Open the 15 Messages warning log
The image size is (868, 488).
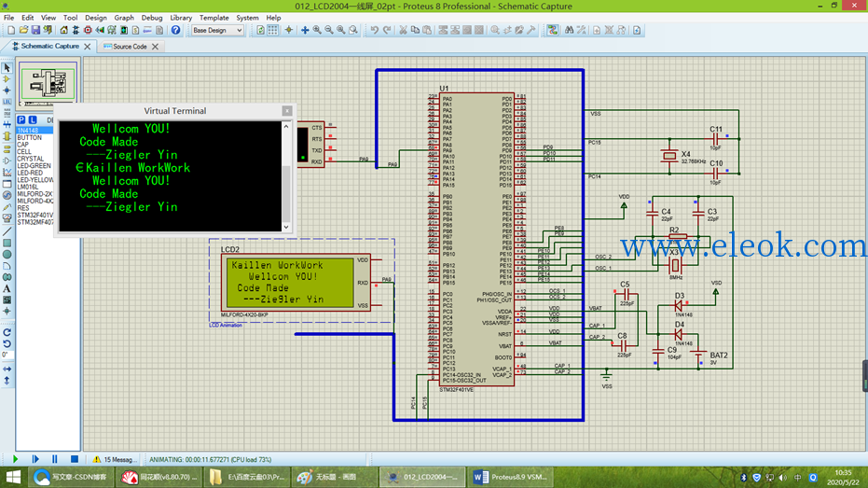115,459
